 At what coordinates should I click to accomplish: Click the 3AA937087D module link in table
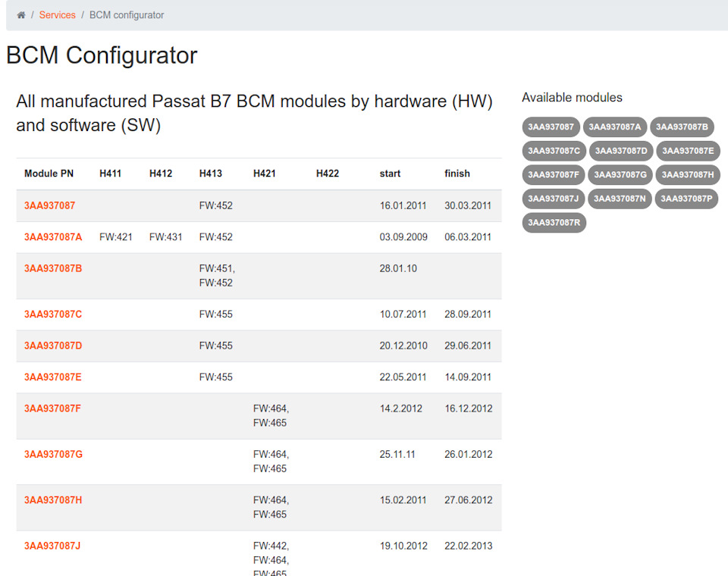pyautogui.click(x=53, y=346)
